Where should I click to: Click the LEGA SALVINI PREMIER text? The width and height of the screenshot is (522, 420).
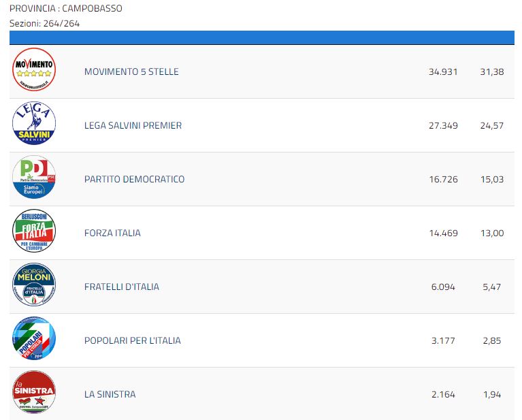point(133,125)
